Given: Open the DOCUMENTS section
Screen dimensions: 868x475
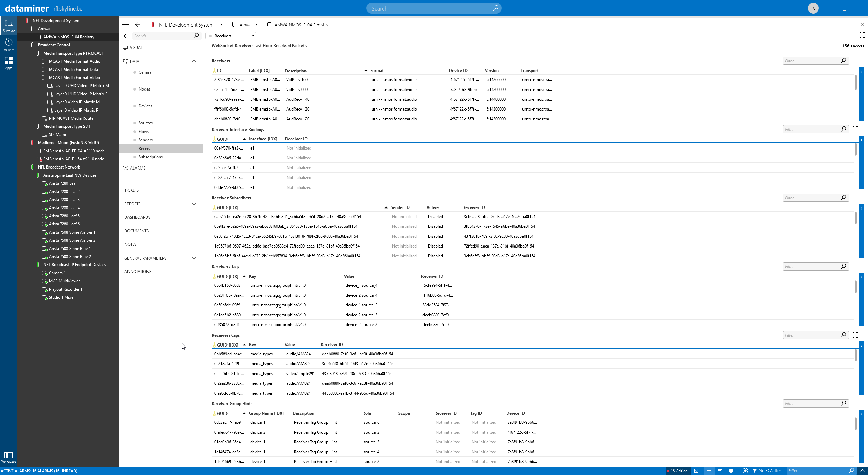Looking at the screenshot, I should tap(136, 231).
